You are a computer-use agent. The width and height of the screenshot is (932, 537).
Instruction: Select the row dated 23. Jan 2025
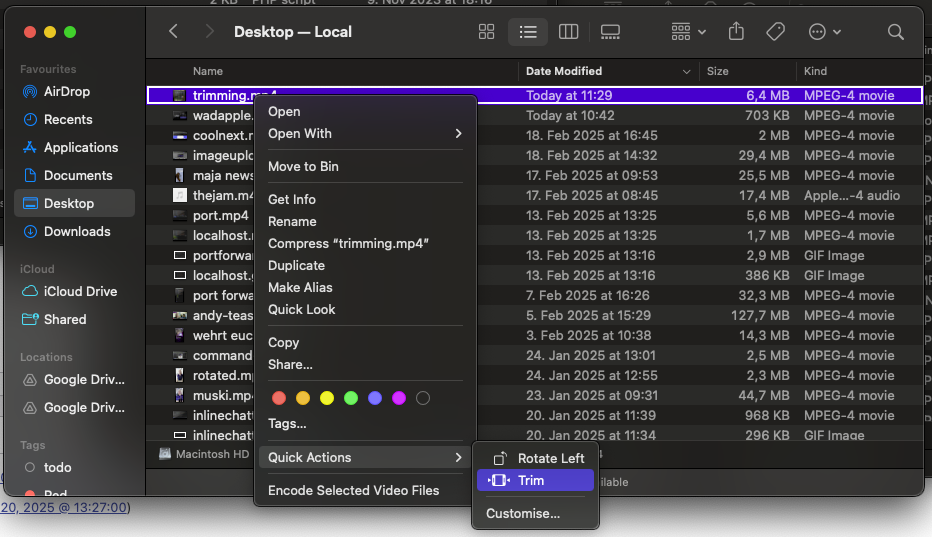(535, 395)
